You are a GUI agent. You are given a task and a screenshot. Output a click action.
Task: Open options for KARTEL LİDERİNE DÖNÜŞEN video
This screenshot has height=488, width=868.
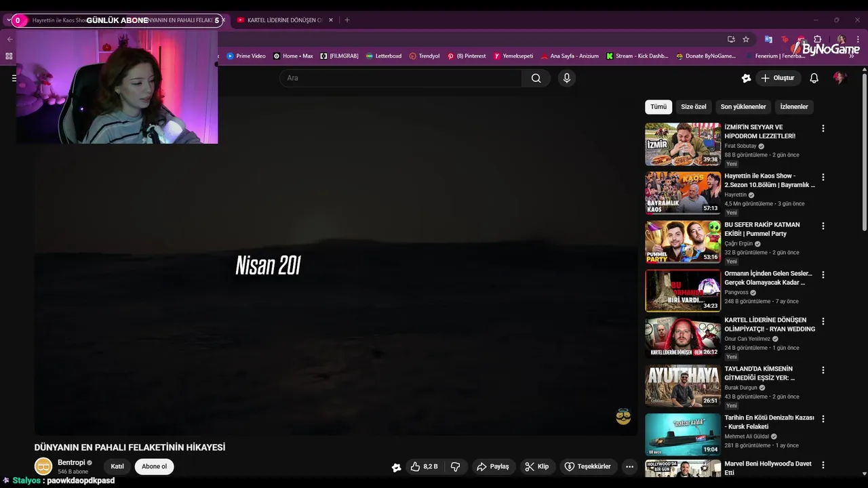point(823,321)
